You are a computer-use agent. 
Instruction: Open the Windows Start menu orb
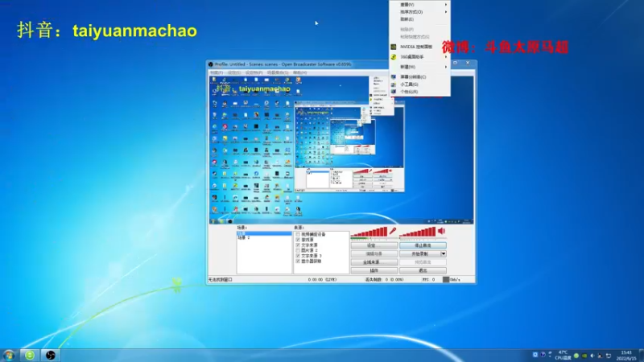click(x=9, y=355)
